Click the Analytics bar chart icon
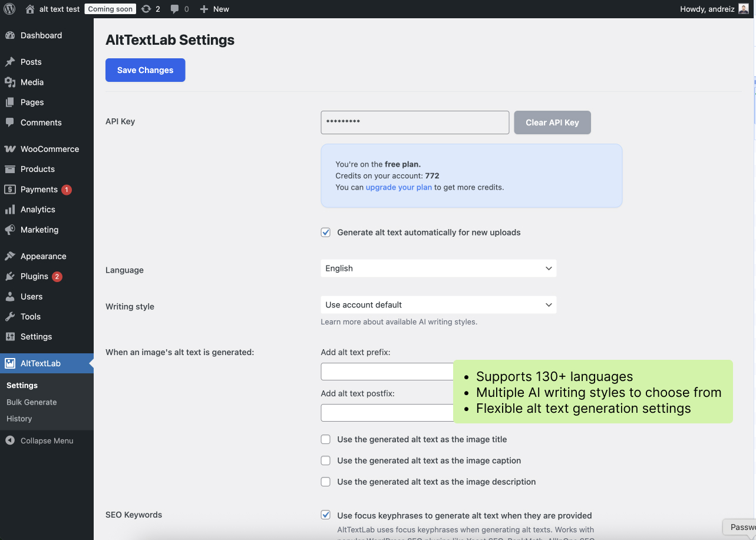 (10, 210)
